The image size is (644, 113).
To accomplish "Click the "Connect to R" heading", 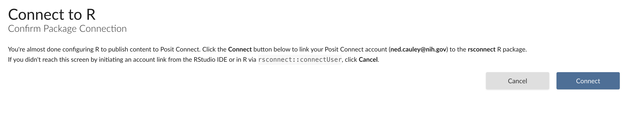I will [x=52, y=15].
